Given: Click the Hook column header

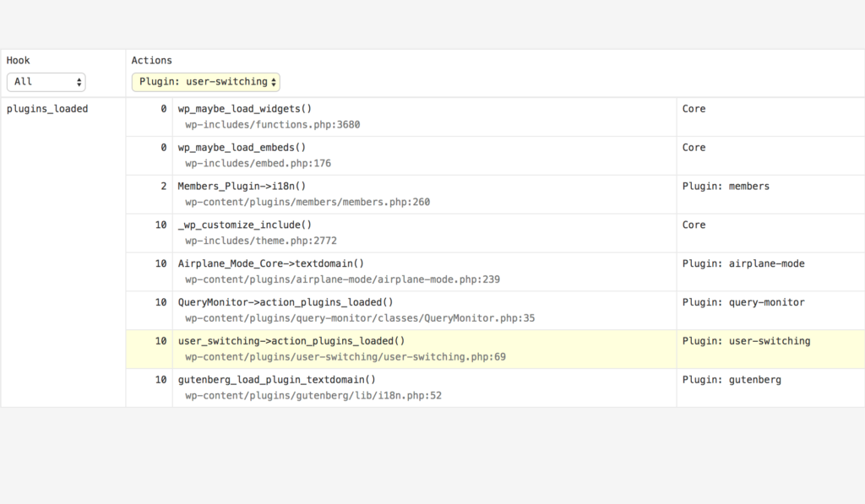Looking at the screenshot, I should click(x=19, y=60).
